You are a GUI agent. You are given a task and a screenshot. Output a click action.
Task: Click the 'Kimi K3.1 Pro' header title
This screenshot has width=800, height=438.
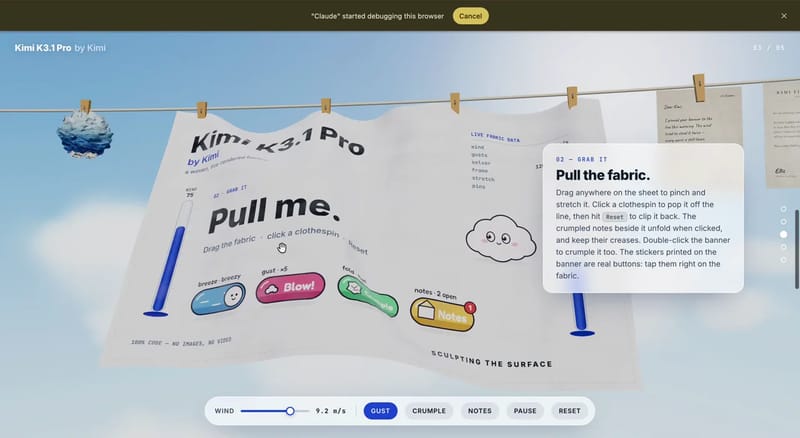pyautogui.click(x=43, y=48)
